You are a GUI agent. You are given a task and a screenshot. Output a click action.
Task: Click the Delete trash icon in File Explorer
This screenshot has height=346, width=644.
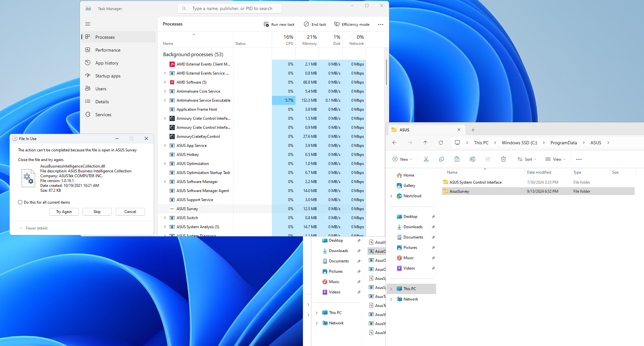click(x=503, y=159)
